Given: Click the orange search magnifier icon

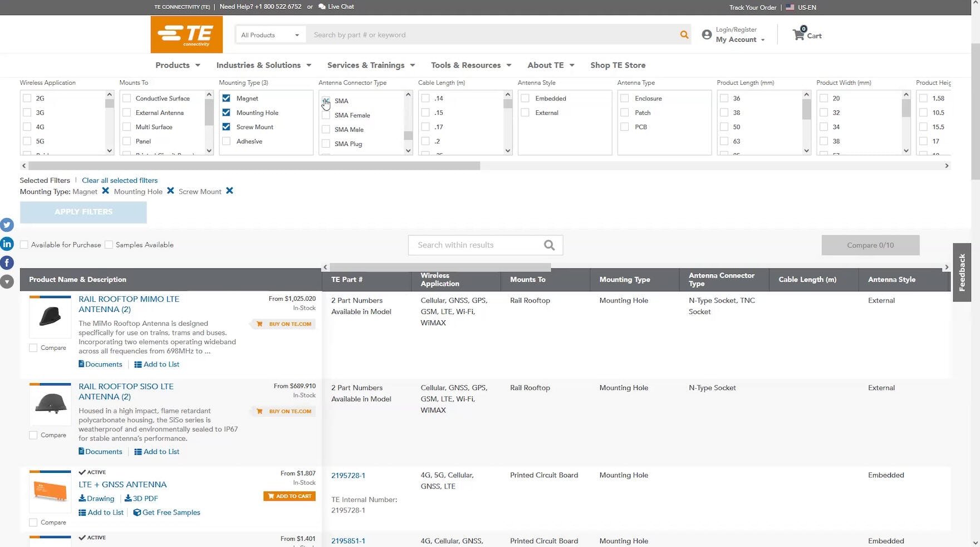Looking at the screenshot, I should pyautogui.click(x=684, y=35).
